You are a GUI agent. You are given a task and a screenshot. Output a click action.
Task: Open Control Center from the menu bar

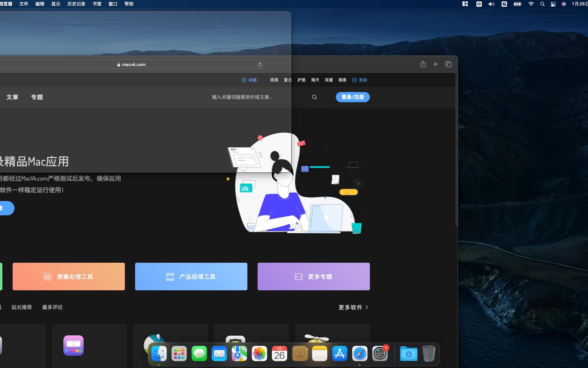pyautogui.click(x=553, y=4)
